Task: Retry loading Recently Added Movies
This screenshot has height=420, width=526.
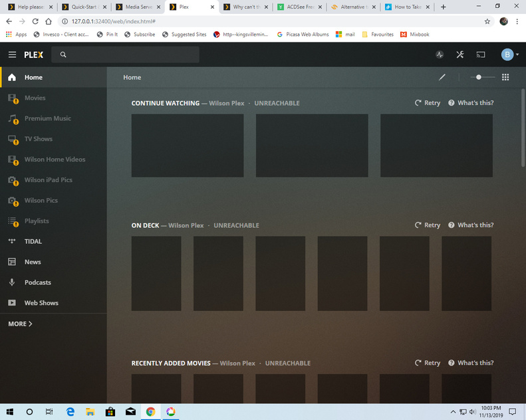Action: point(428,363)
